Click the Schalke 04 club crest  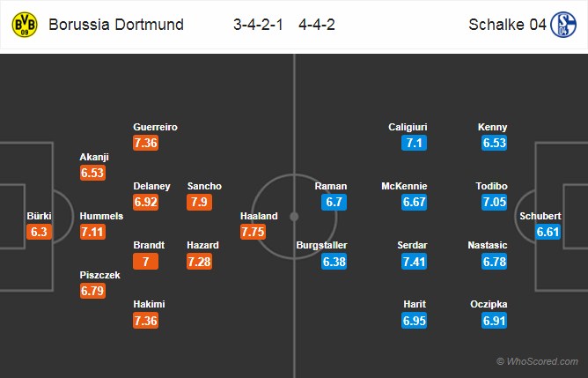563,25
